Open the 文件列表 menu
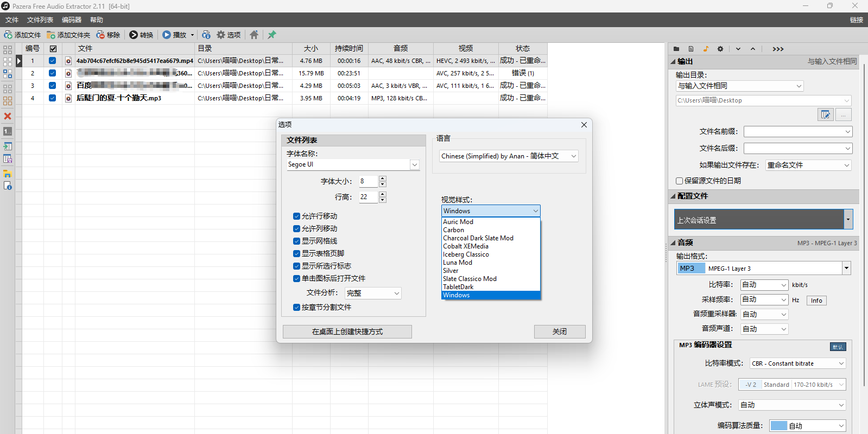 click(40, 20)
